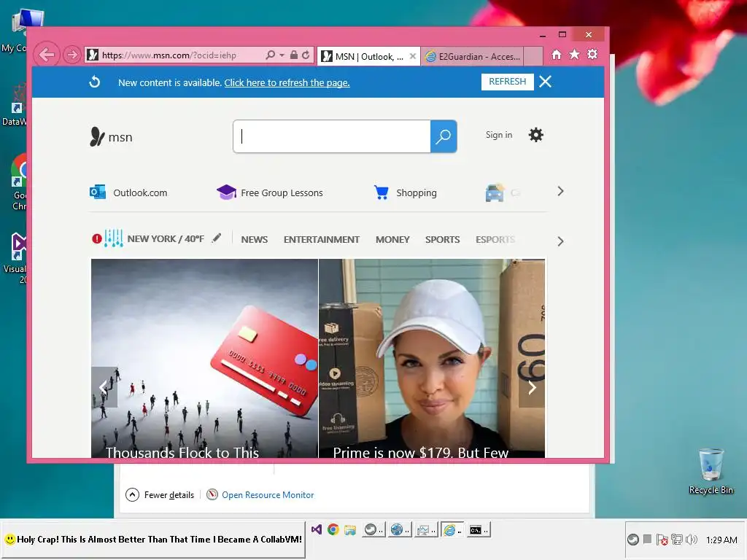Close the MSN | Outlook tab
The height and width of the screenshot is (560, 747).
pyautogui.click(x=413, y=56)
